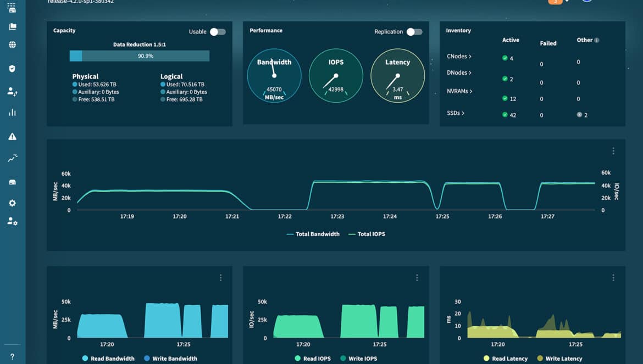This screenshot has height=364, width=643.
Task: Toggle the Replication performance switch
Action: point(414,31)
